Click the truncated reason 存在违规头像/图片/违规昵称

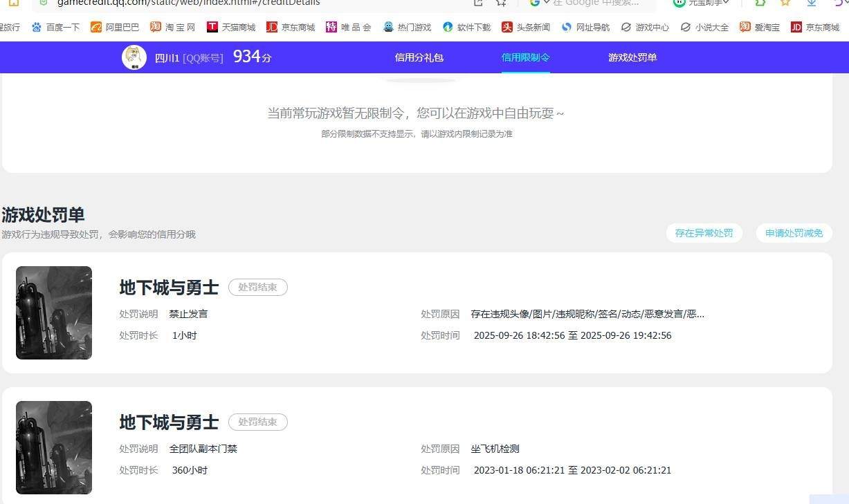point(587,314)
